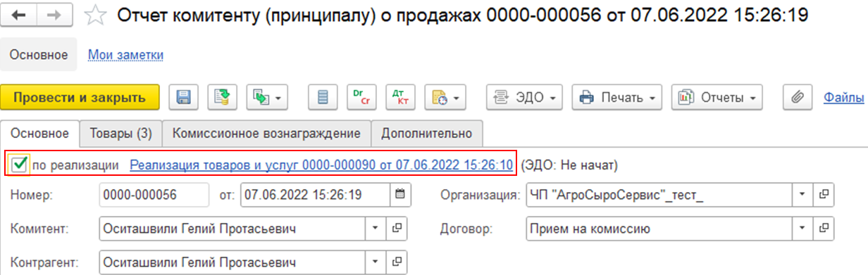Open Мои заметки link
The width and height of the screenshot is (868, 275).
pos(125,54)
